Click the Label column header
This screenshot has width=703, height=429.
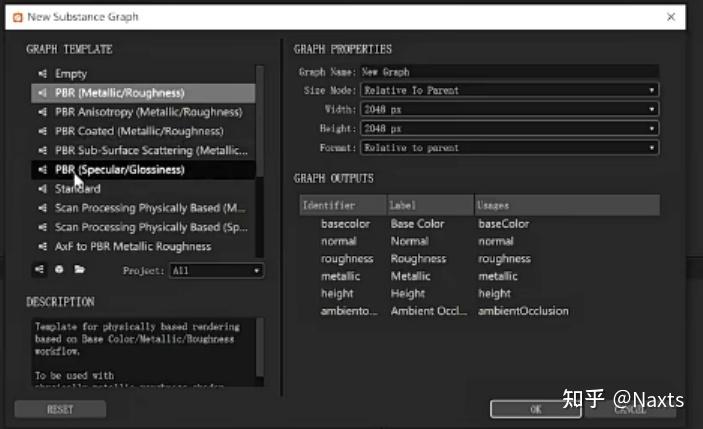[x=430, y=205]
